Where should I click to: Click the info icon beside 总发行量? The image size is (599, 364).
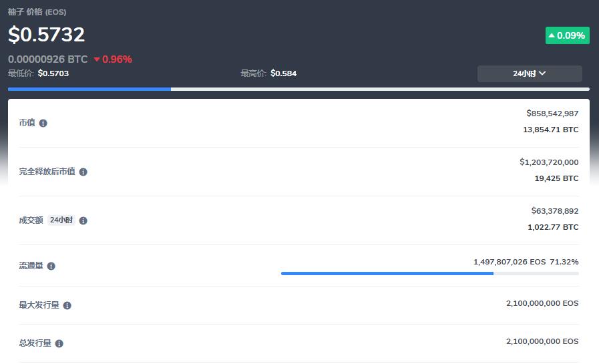[59, 344]
